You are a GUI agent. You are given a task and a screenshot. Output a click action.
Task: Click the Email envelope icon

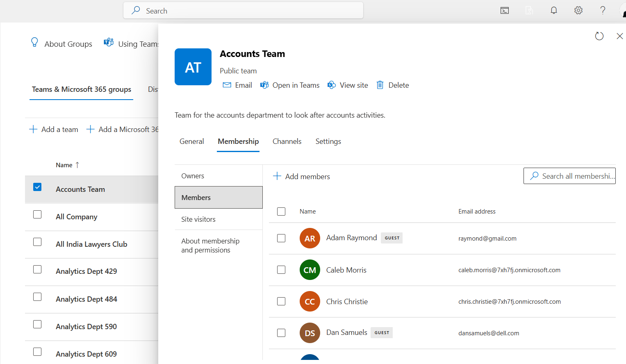click(x=227, y=85)
